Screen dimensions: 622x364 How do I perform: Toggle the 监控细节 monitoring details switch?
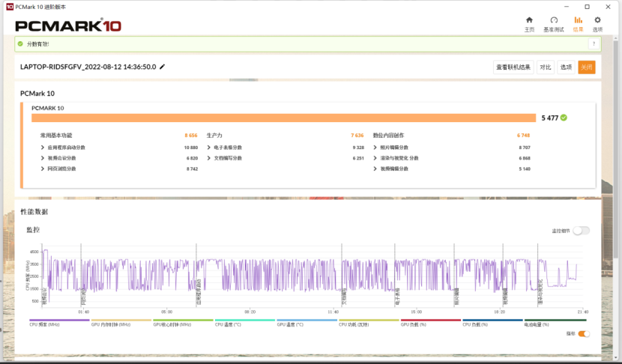(581, 231)
